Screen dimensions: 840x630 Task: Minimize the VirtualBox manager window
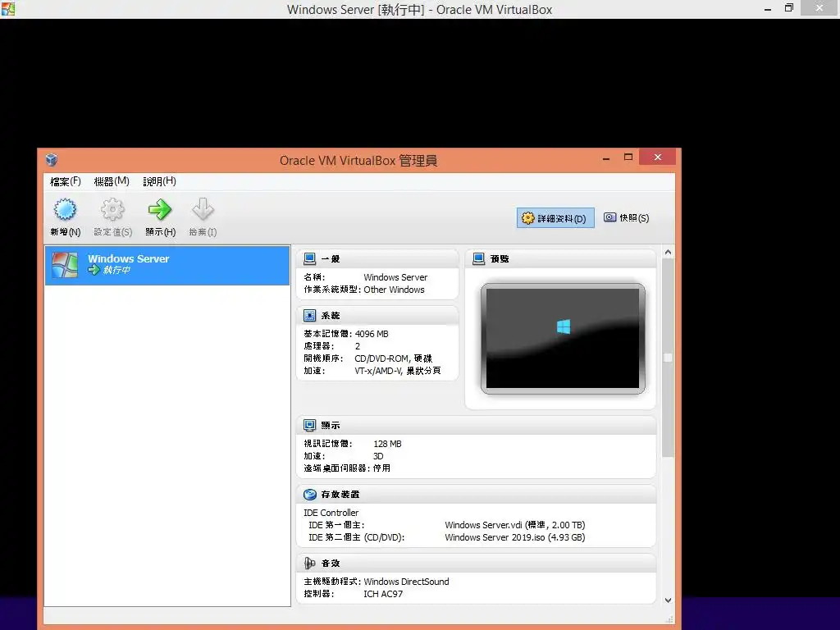tap(606, 158)
